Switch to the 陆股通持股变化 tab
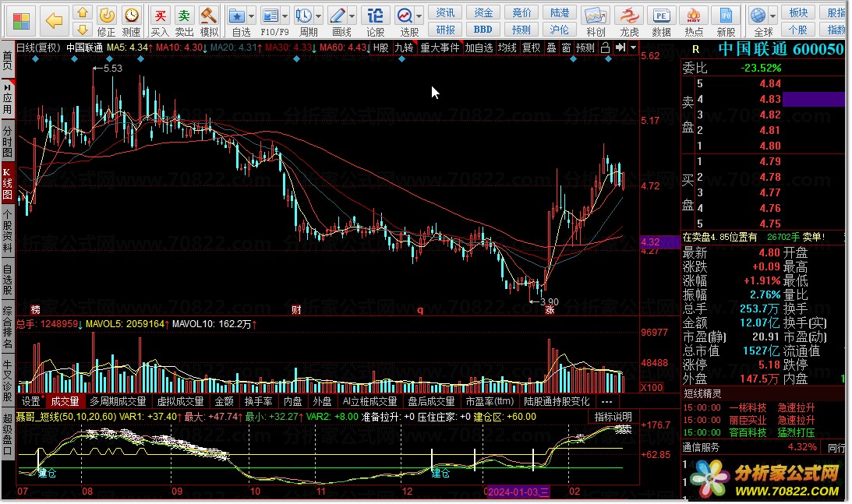 [x=557, y=401]
